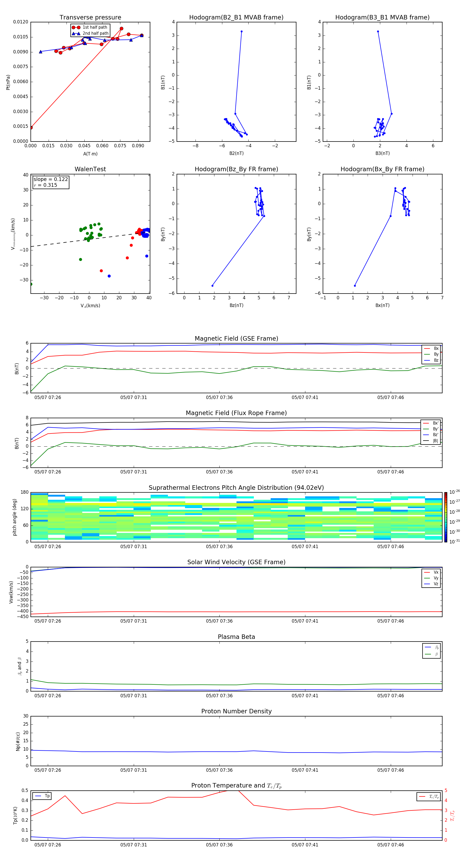
Task: Click the "slope = 0.122" annotation text
Action: pyautogui.click(x=50, y=179)
